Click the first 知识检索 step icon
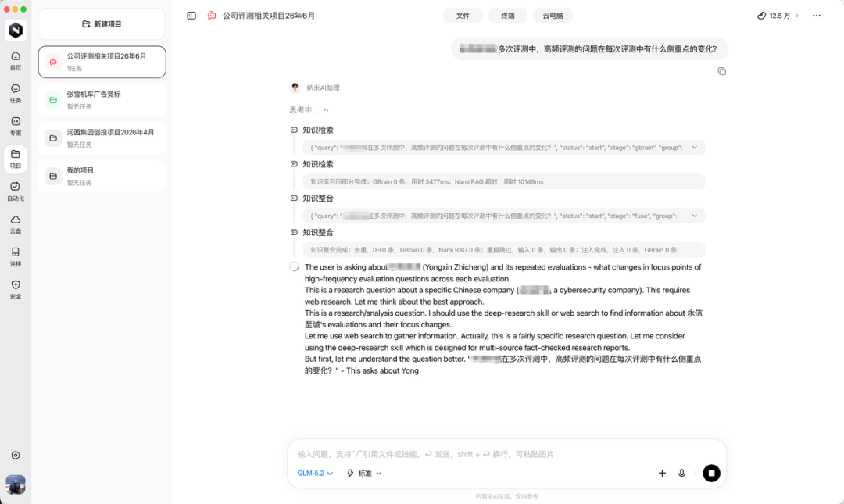Screen dimensions: 844x504 294,130
